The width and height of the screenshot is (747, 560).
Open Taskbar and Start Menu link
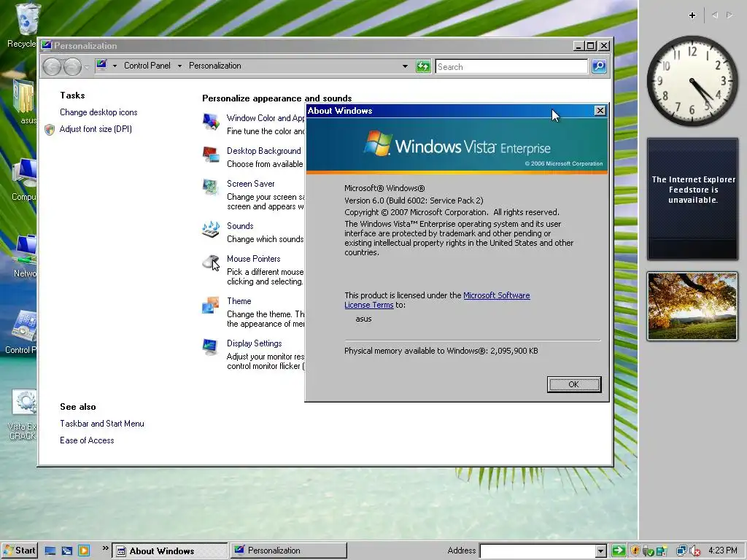tap(102, 424)
